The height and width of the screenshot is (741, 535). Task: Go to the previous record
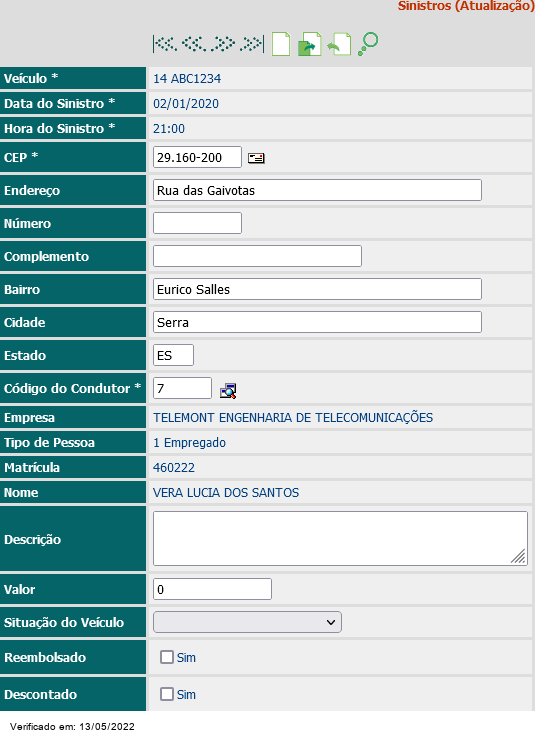(x=194, y=44)
